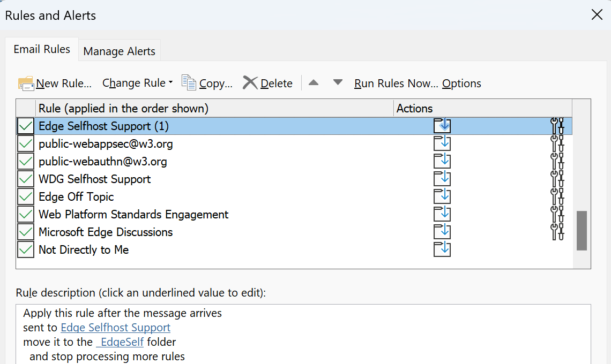Select the Not Directly to Me rule name
The width and height of the screenshot is (611, 364).
coord(84,249)
